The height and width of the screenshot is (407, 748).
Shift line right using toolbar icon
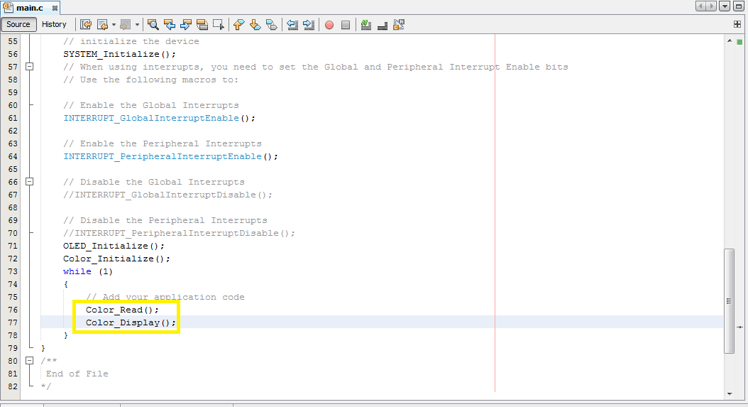click(308, 24)
